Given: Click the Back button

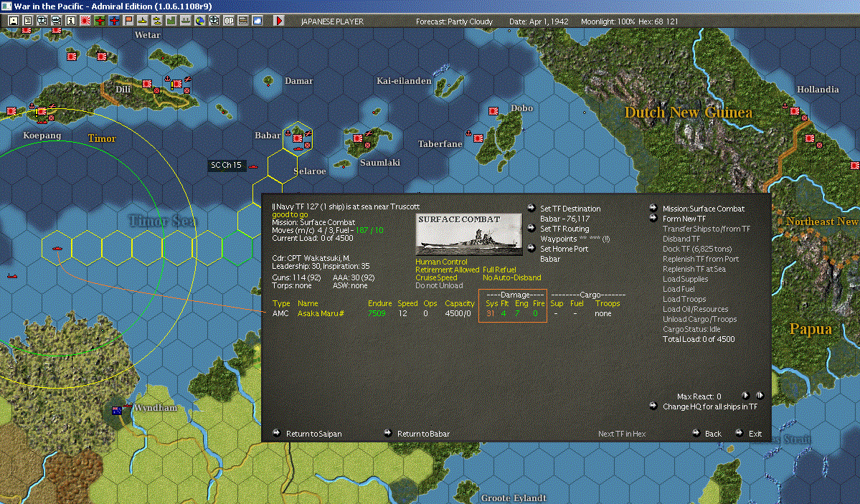Looking at the screenshot, I should point(713,434).
